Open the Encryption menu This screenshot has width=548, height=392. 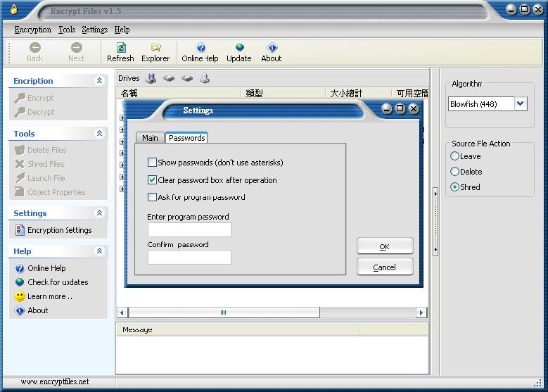pyautogui.click(x=32, y=30)
